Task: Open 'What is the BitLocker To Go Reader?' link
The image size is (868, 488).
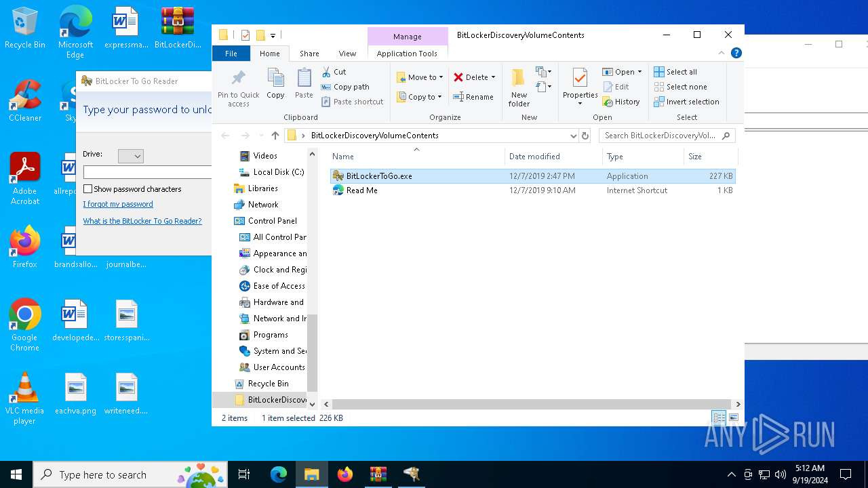Action: pyautogui.click(x=142, y=221)
